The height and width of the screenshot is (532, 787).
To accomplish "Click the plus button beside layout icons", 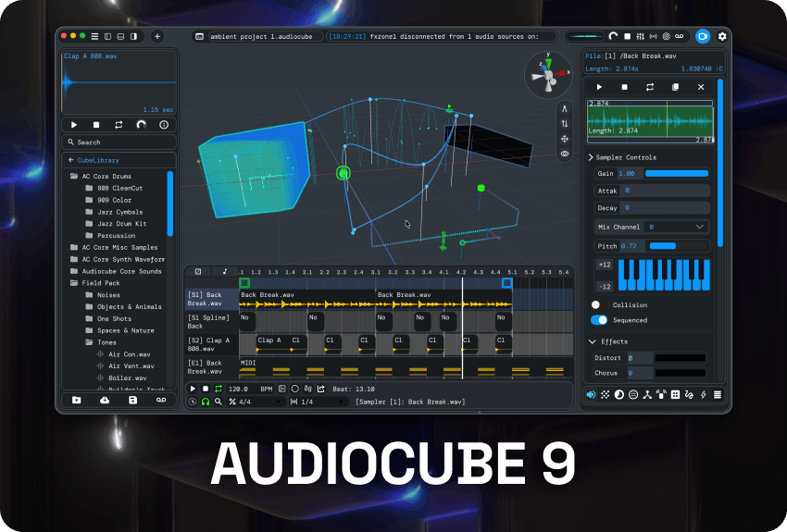I will [157, 36].
